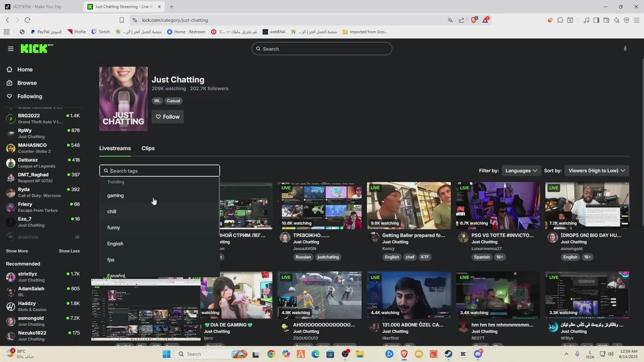
Task: Click Show Less in sidebar
Action: [x=69, y=251]
